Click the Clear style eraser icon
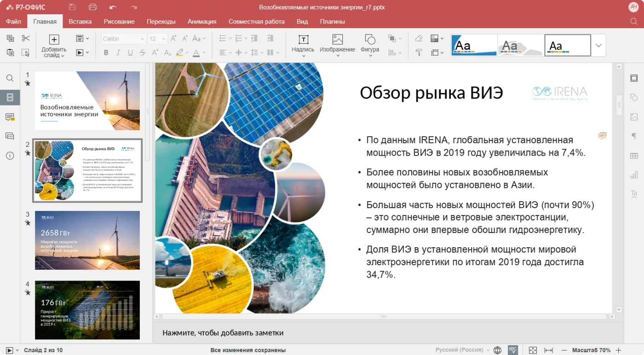644x355 pixels. [x=419, y=38]
